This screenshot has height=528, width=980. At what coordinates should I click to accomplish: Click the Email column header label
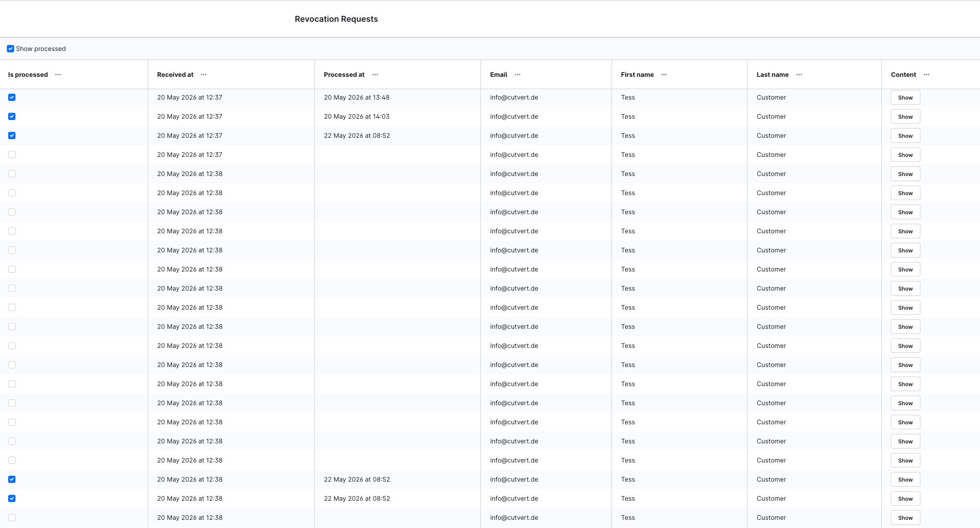click(x=499, y=75)
